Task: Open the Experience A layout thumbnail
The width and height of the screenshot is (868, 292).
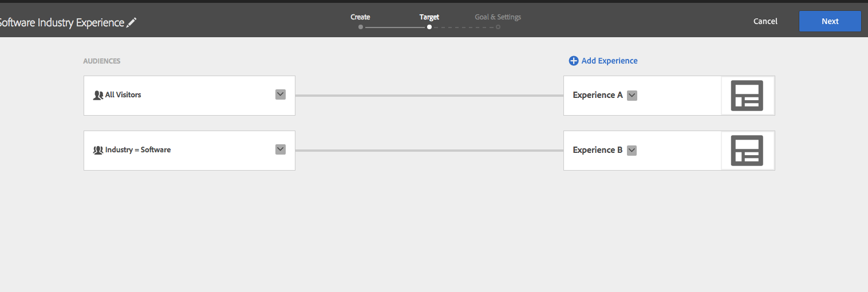Action: 747,96
